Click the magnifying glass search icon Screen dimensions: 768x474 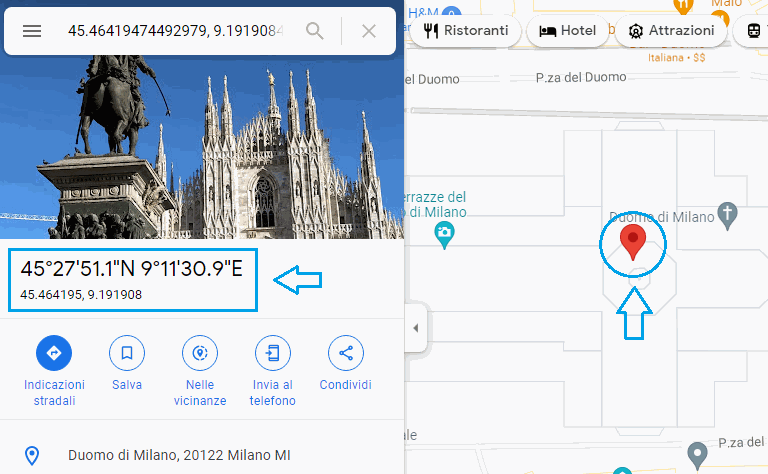[314, 31]
